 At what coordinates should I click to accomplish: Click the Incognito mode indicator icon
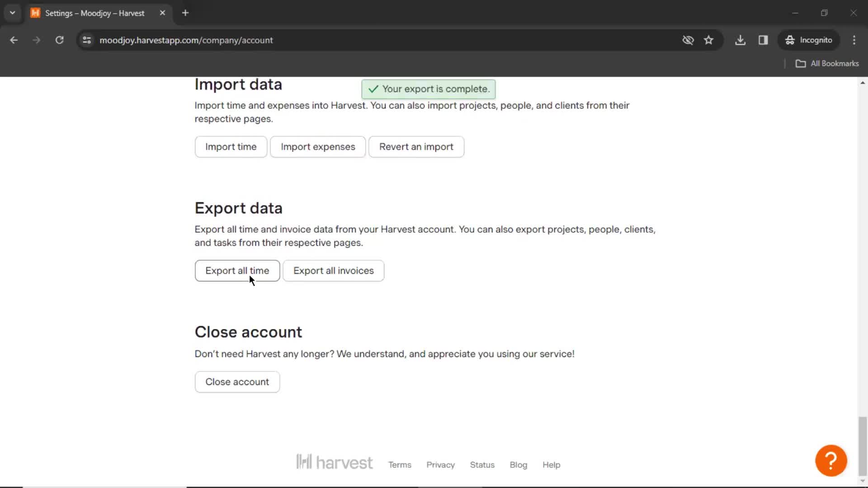pos(791,40)
